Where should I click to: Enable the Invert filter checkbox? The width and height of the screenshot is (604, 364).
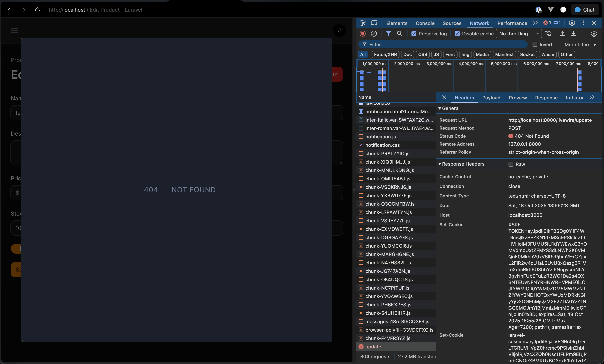click(535, 45)
